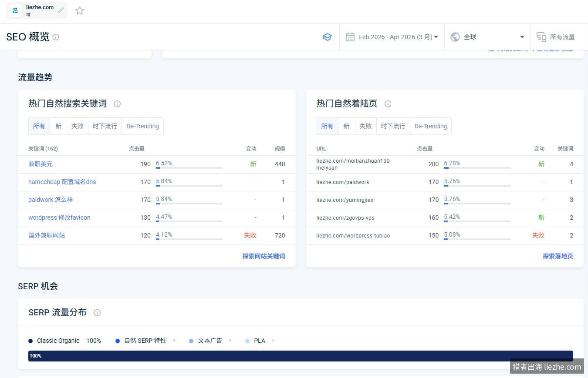Select 失败 tab in landing pages card
Screen dimensions: 588x378
coord(365,126)
